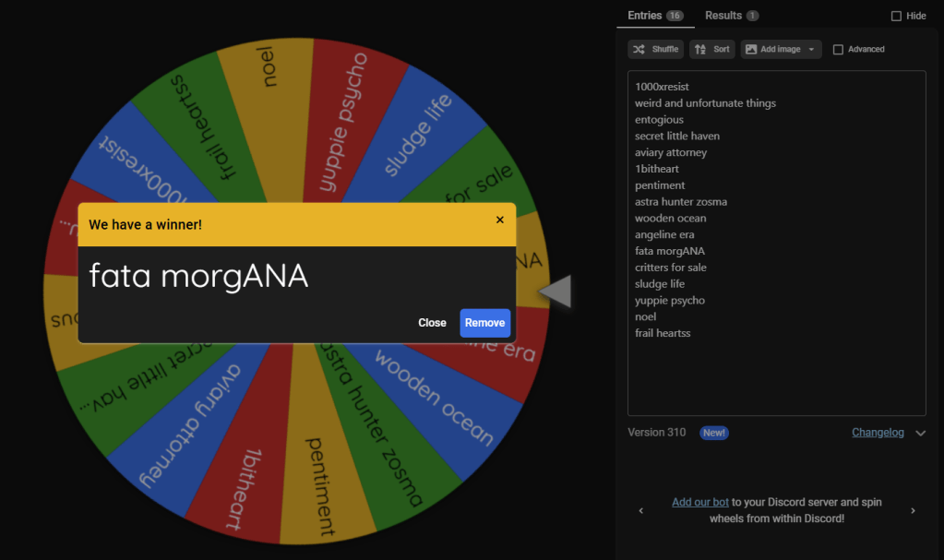Open the Add image dropdown arrow
This screenshot has height=560, width=944.
click(x=811, y=49)
